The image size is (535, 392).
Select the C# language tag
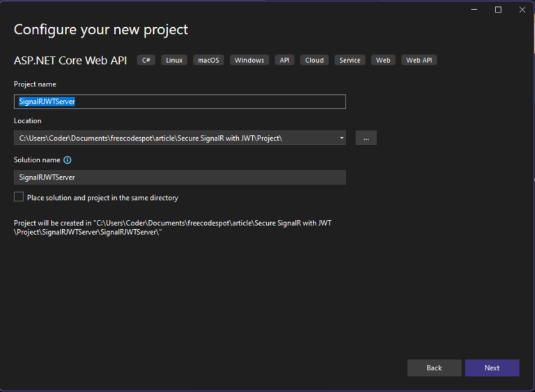tap(146, 60)
